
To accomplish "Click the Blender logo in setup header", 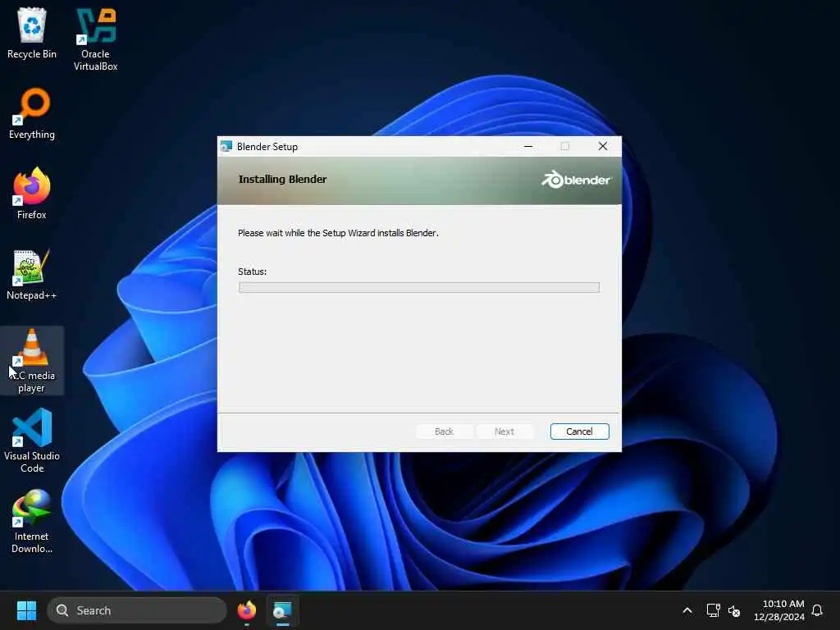I will click(576, 180).
